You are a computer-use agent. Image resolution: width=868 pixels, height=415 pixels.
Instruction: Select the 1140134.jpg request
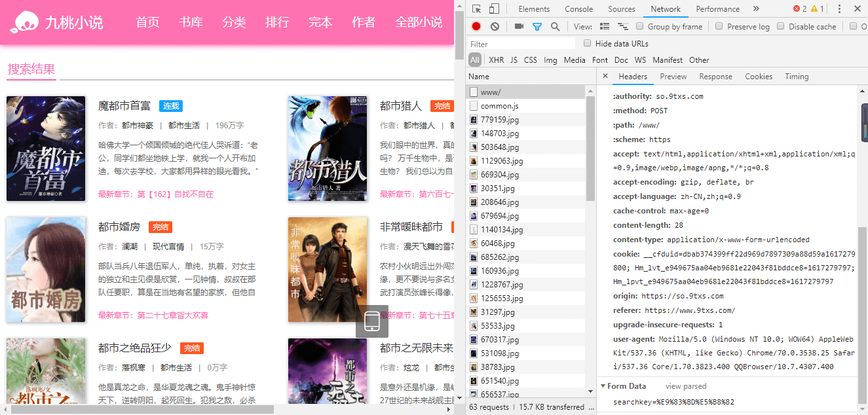click(525, 230)
